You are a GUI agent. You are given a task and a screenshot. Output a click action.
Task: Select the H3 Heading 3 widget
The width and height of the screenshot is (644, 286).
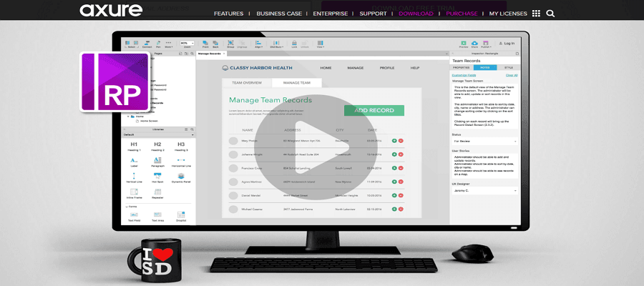coord(181,147)
